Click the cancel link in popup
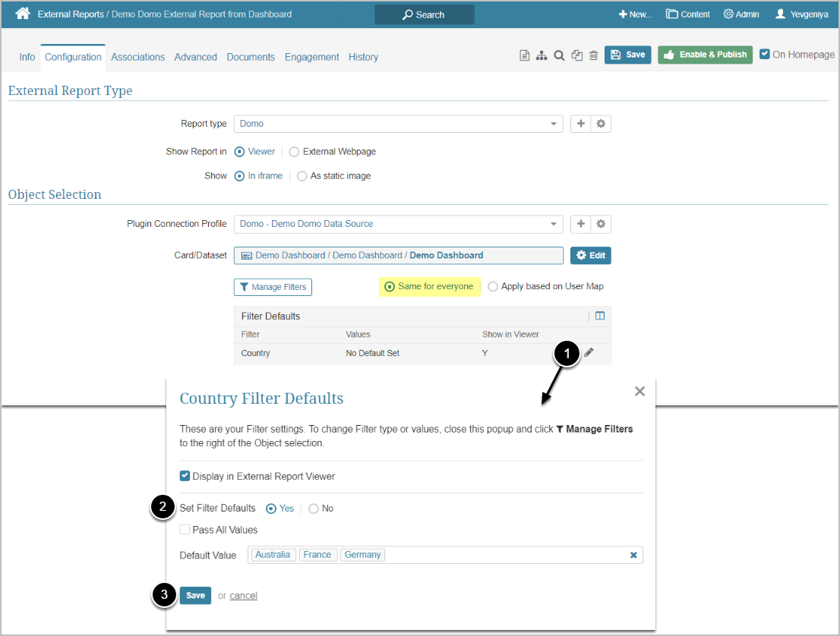The height and width of the screenshot is (636, 840). coord(243,596)
